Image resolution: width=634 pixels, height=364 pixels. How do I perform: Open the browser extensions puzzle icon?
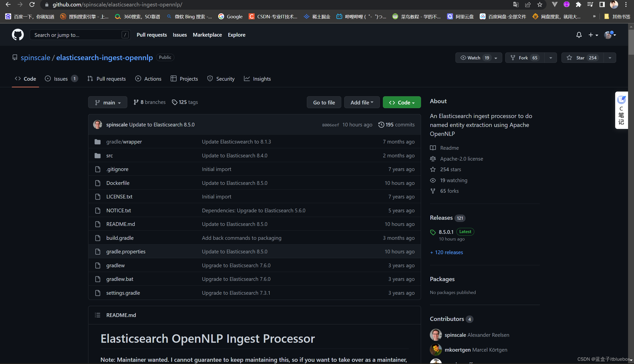click(x=578, y=4)
